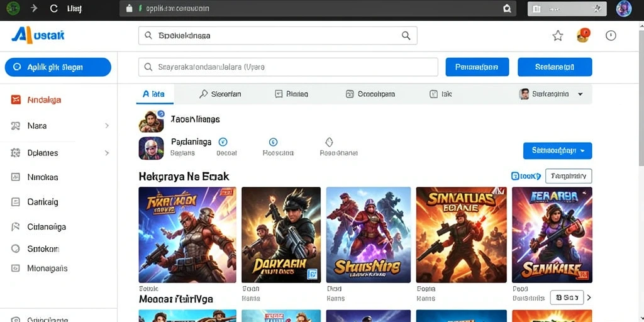644x322 pixels.
Task: Click the Austak site logo
Action: (38, 35)
